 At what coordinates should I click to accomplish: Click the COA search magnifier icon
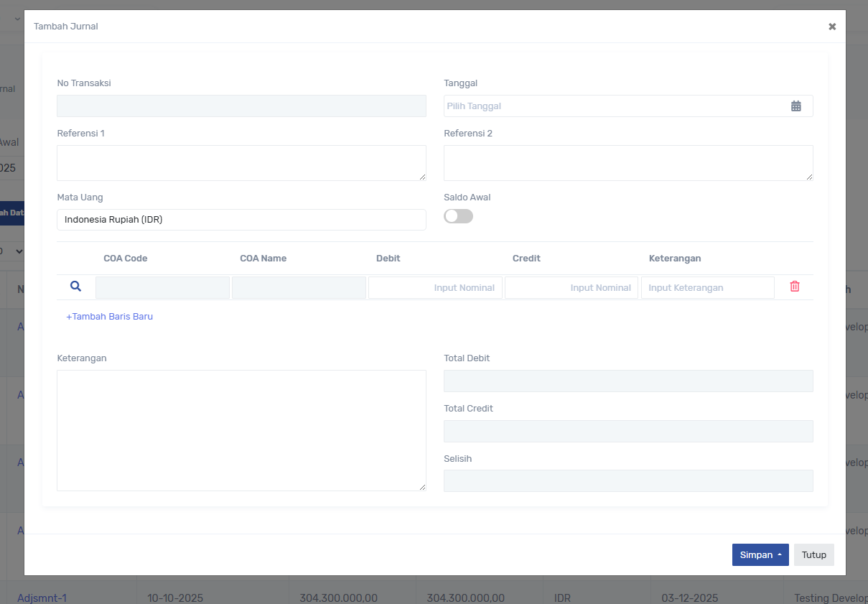pos(75,287)
